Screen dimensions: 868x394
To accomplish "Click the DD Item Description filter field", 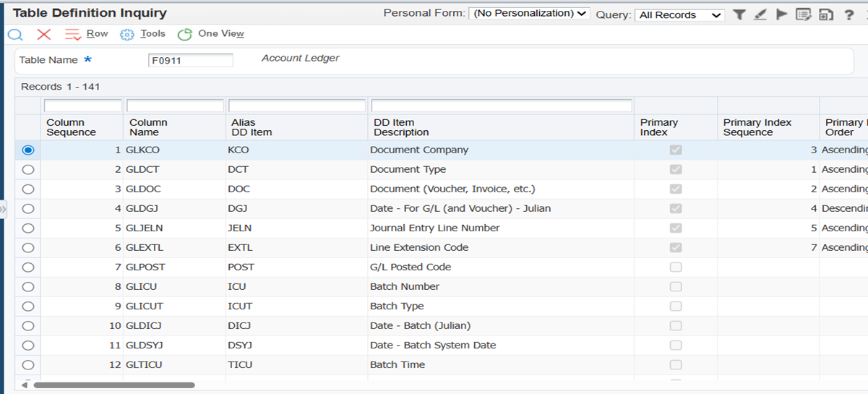I will [501, 106].
